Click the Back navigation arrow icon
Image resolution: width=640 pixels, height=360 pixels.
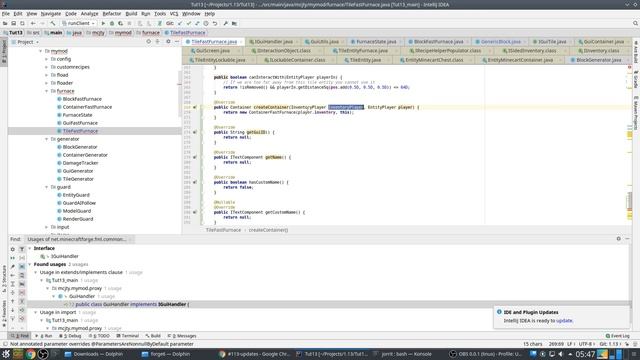(33, 24)
